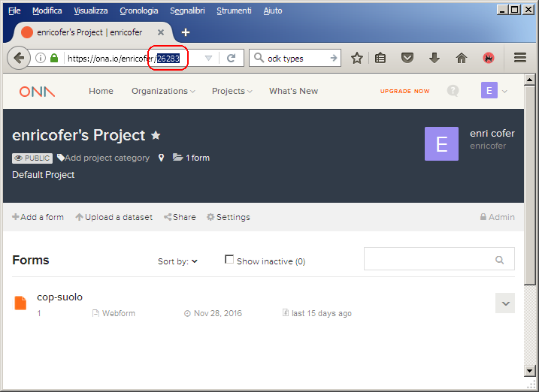Screen dimensions: 539x392
Task: Click Add a form
Action: (38, 217)
